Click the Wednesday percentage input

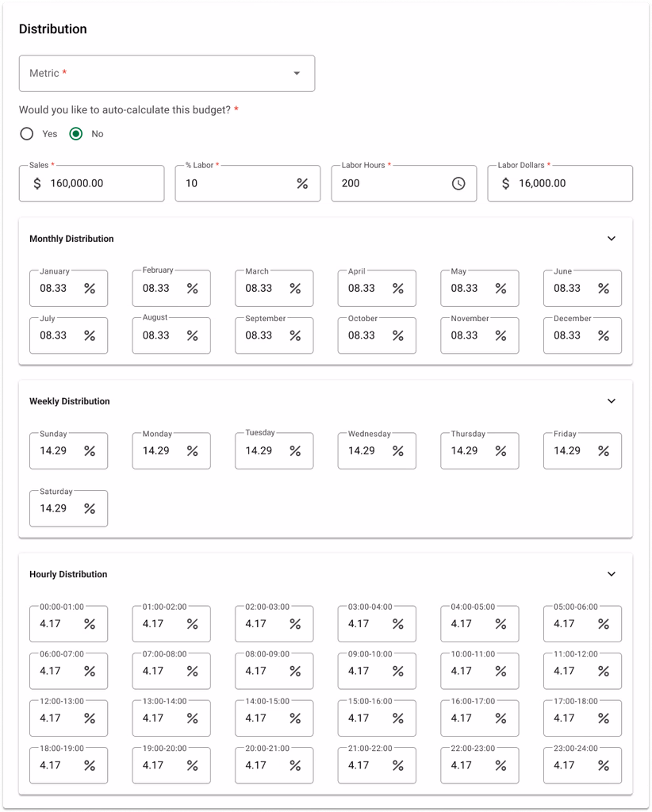[365, 450]
